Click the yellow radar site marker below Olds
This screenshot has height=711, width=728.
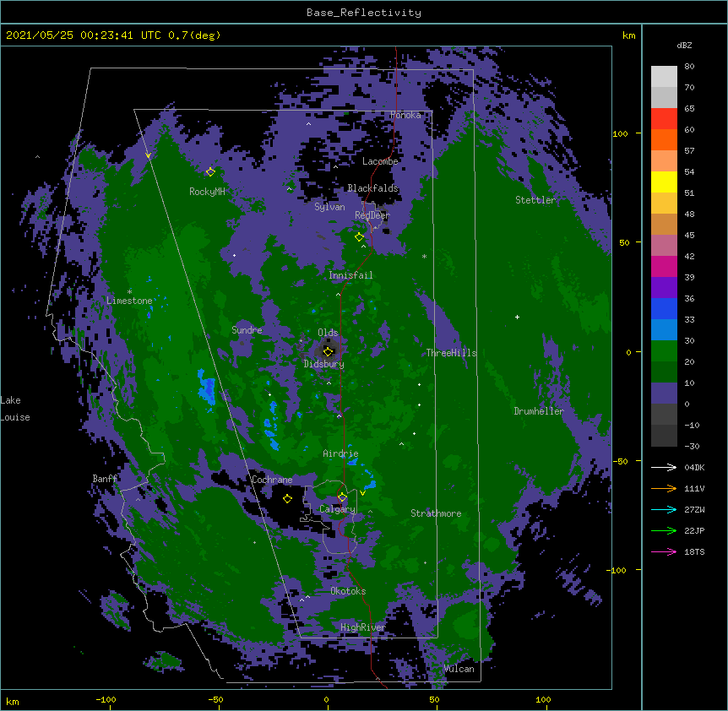[x=328, y=352]
